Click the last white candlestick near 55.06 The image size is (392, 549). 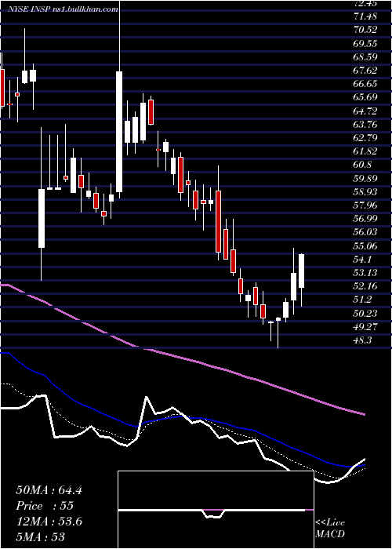tap(301, 271)
